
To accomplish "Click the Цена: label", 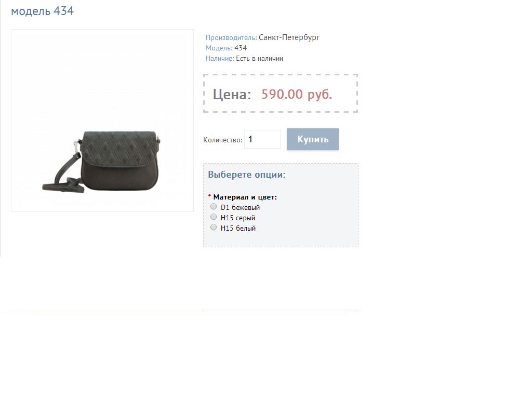I will tap(232, 95).
